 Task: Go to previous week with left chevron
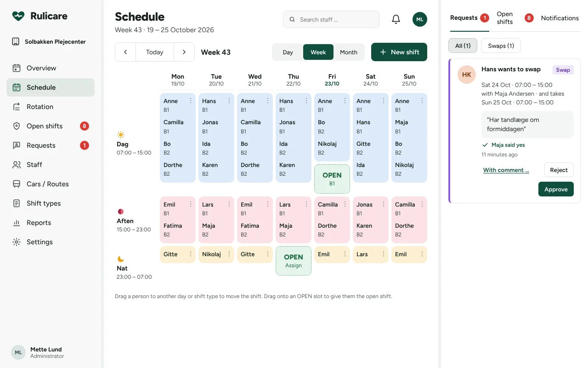125,52
